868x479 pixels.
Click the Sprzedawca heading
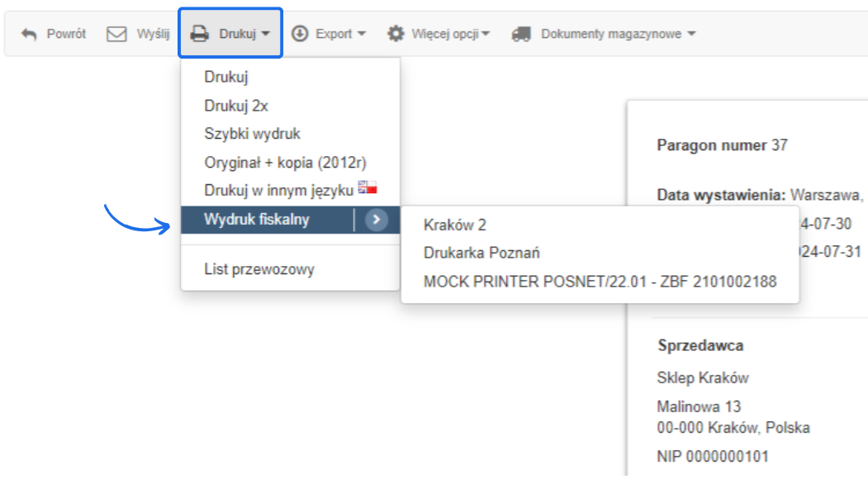coord(700,345)
